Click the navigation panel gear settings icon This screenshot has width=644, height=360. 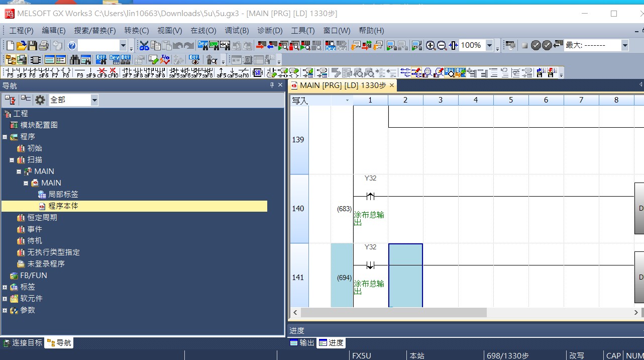tap(40, 100)
